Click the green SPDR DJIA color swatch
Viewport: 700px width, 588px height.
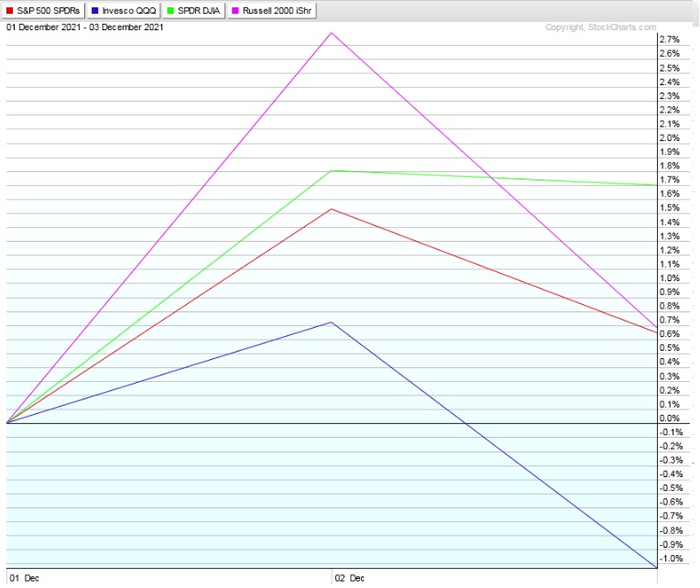coord(170,11)
